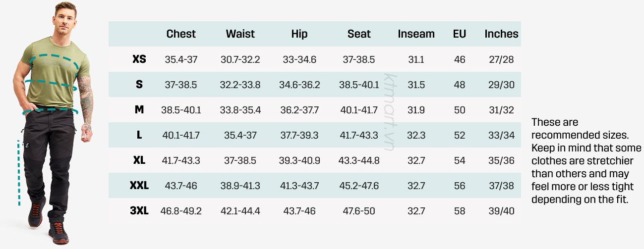The height and width of the screenshot is (249, 644).
Task: Select the Chest column header
Action: pyautogui.click(x=181, y=34)
